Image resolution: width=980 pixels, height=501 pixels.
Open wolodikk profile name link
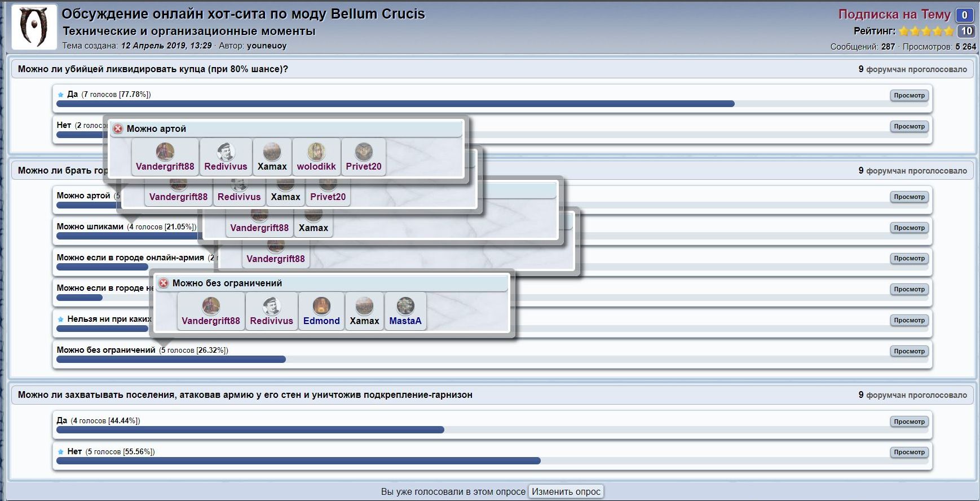tap(316, 167)
